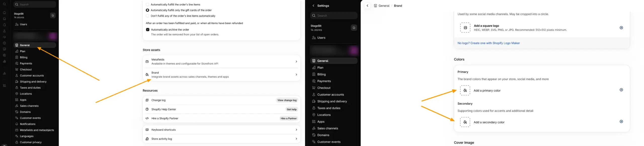The image size is (644, 146).
Task: Open Apps in the Brand page sidebar
Action: point(334,122)
